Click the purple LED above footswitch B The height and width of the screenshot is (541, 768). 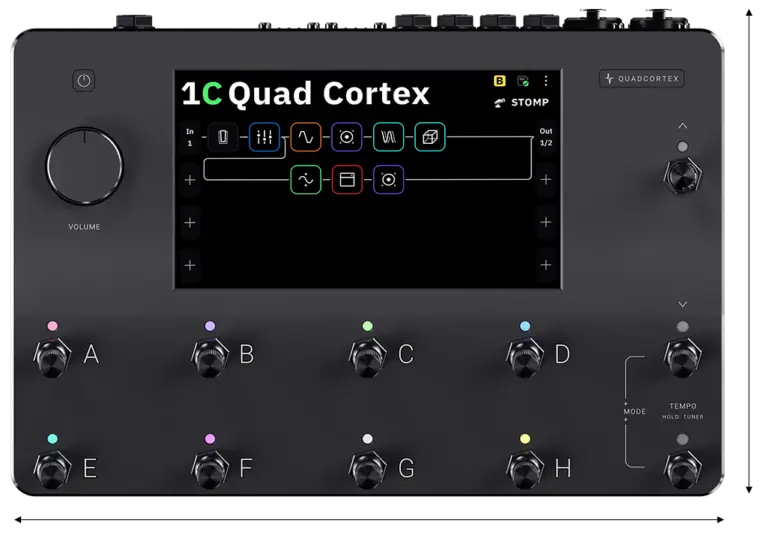point(210,326)
